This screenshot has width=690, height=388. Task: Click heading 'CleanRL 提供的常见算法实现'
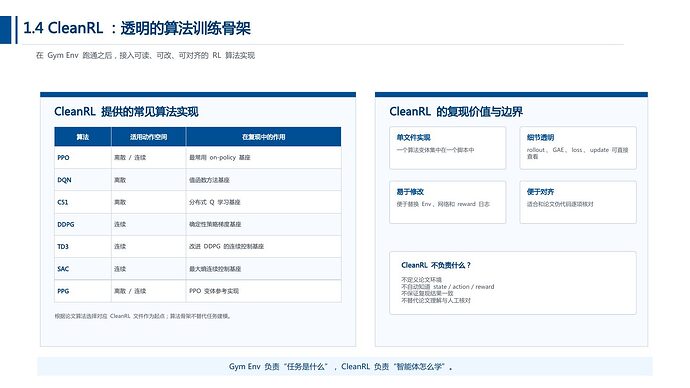click(x=126, y=112)
